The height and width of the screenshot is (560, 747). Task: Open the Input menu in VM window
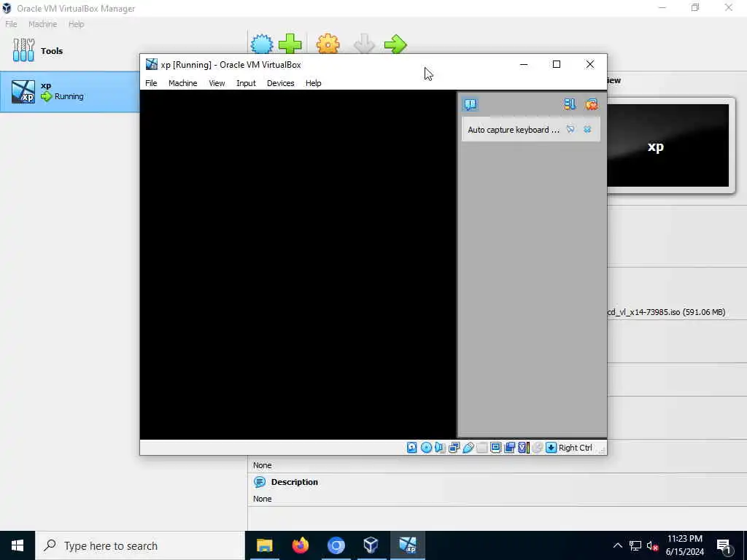click(x=246, y=83)
